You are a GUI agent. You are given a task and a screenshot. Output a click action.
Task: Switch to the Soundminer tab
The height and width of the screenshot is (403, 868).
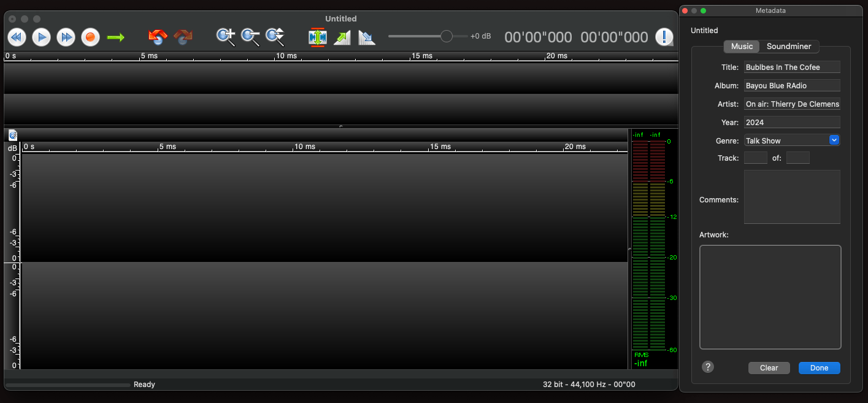[x=789, y=47]
